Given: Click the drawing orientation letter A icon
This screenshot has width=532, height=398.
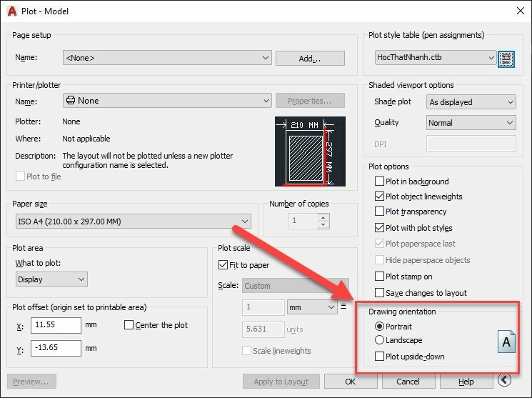Looking at the screenshot, I should [506, 342].
